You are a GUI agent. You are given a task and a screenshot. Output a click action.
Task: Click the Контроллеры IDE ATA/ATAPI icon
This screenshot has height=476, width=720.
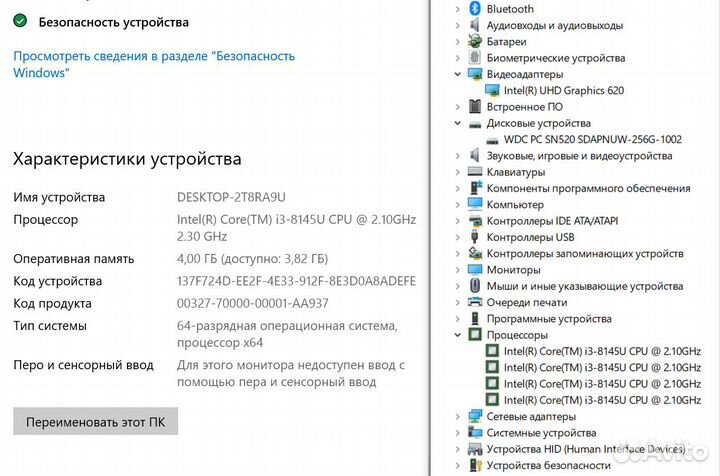click(x=475, y=221)
